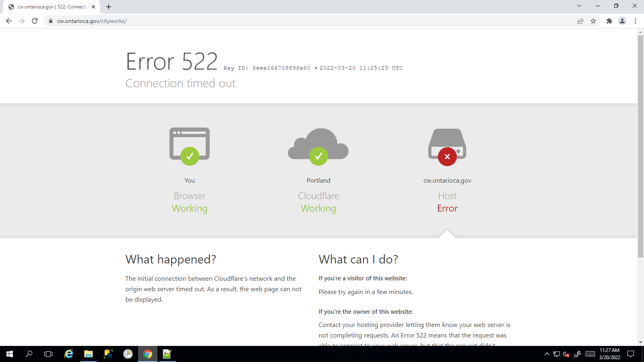Click the scrollbar down arrow

click(x=640, y=343)
